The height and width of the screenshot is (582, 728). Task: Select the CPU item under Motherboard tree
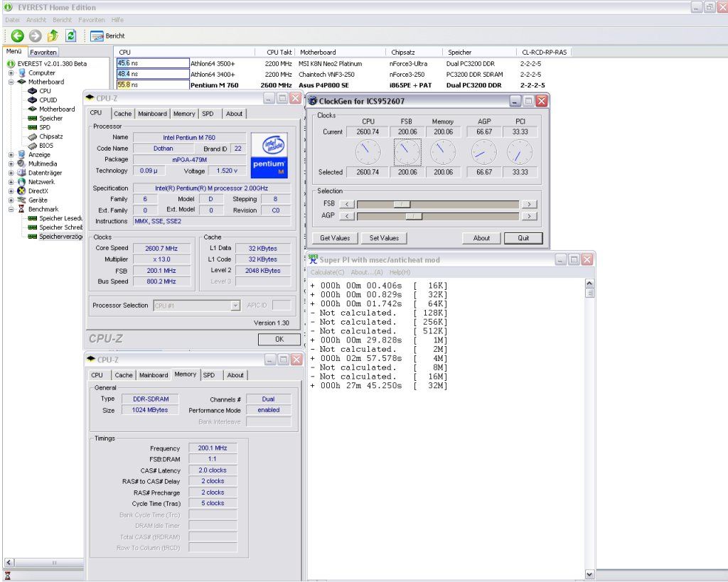pyautogui.click(x=45, y=91)
